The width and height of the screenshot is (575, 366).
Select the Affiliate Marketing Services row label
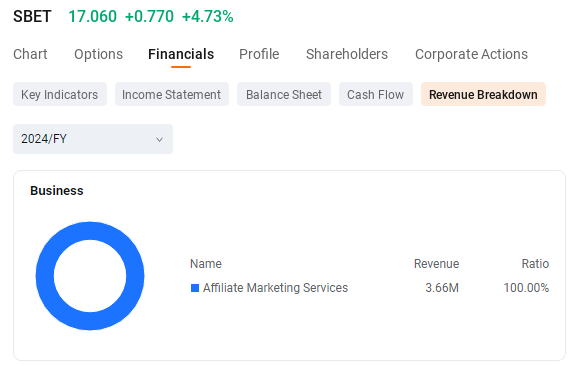pyautogui.click(x=275, y=288)
